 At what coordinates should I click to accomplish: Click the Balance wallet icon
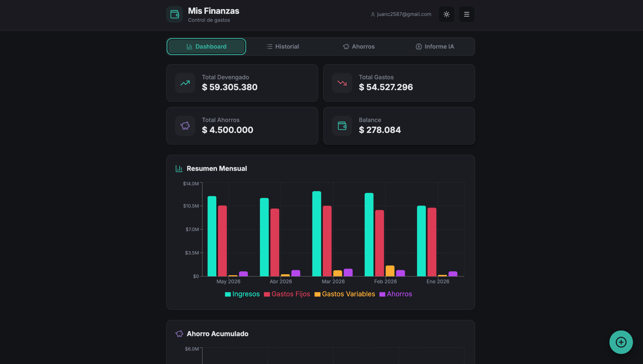342,126
